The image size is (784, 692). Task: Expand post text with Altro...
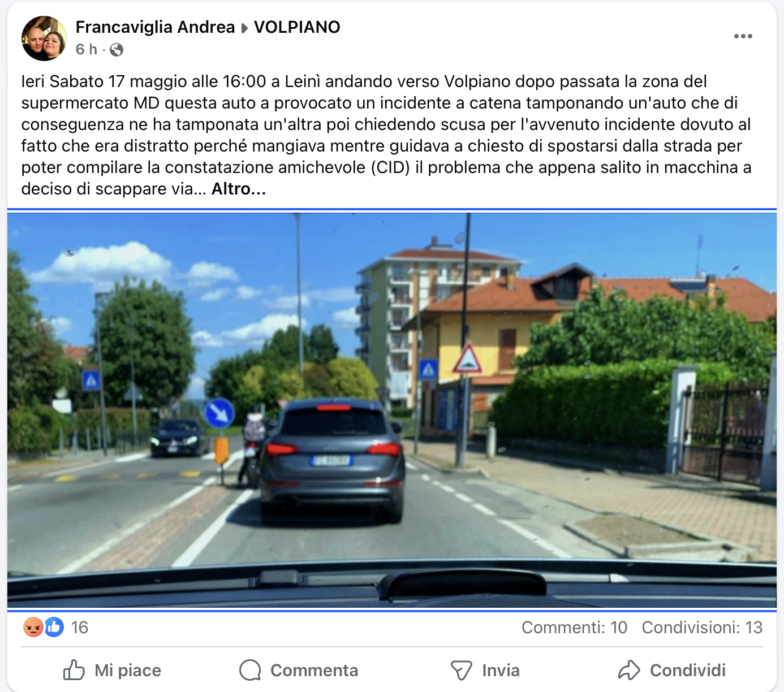click(239, 189)
